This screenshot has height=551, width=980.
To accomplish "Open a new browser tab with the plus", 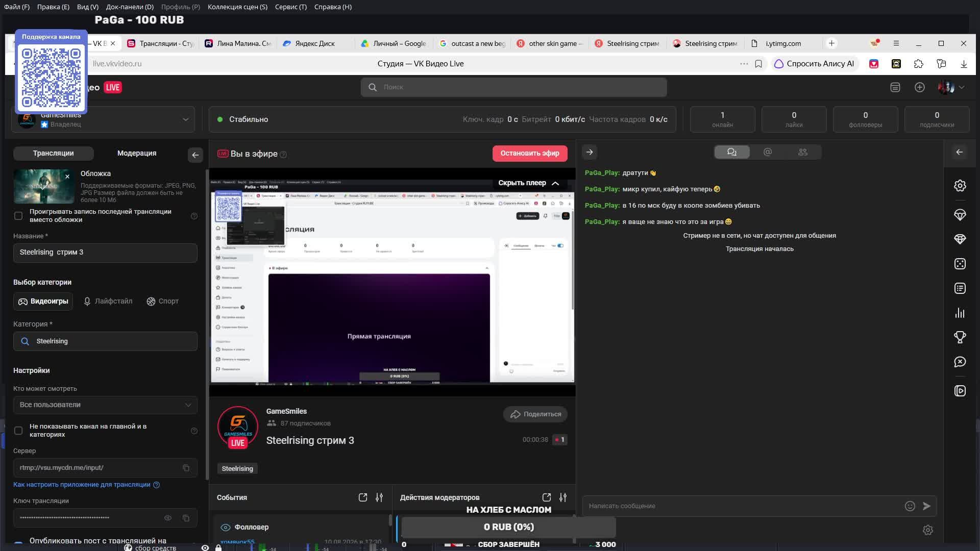I will point(831,43).
